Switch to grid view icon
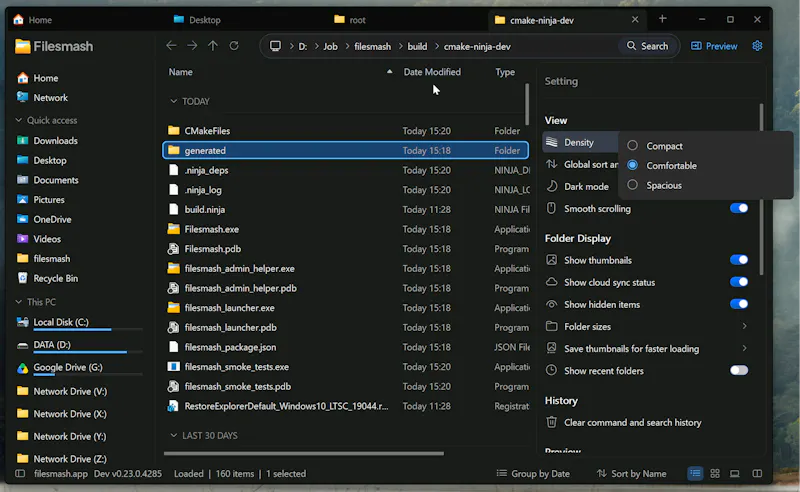The image size is (800, 492). click(x=715, y=474)
